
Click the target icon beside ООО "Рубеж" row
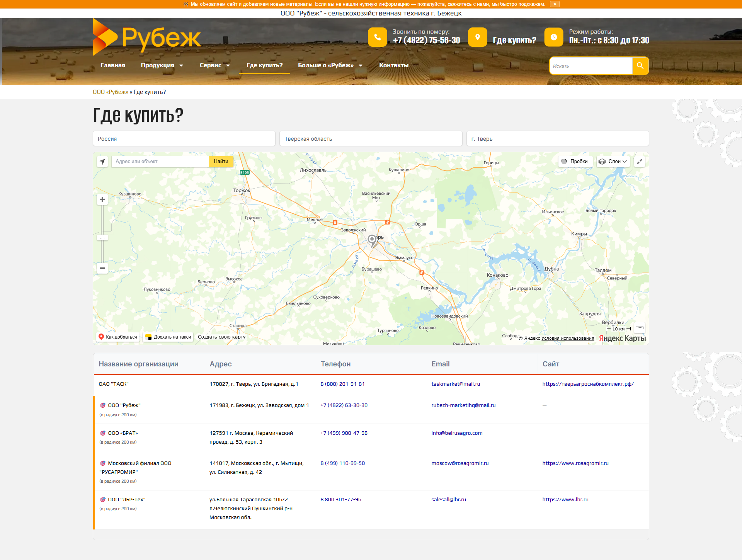tap(102, 405)
